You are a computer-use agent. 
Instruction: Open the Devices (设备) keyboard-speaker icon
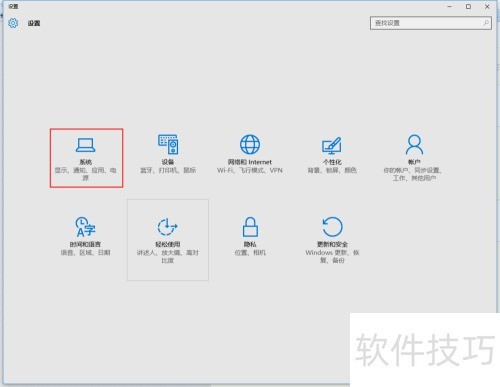point(168,144)
